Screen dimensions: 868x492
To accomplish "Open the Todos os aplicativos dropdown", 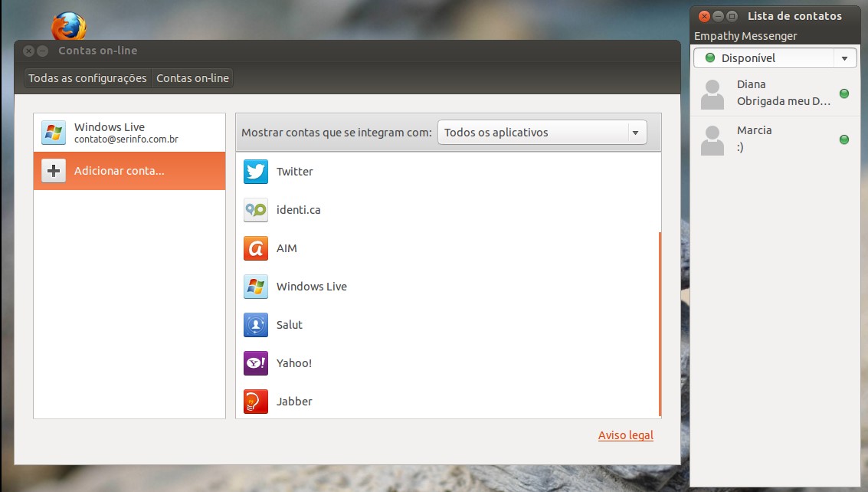I will click(x=542, y=133).
